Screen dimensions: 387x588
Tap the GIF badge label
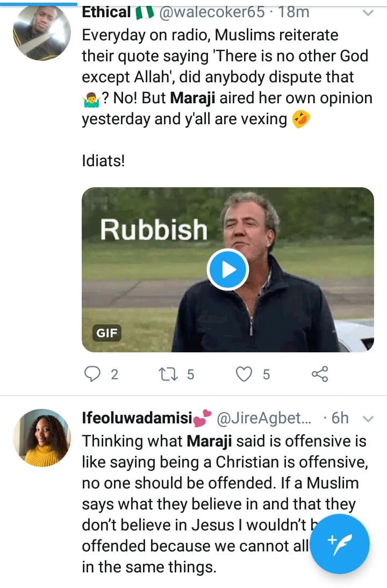tap(106, 333)
